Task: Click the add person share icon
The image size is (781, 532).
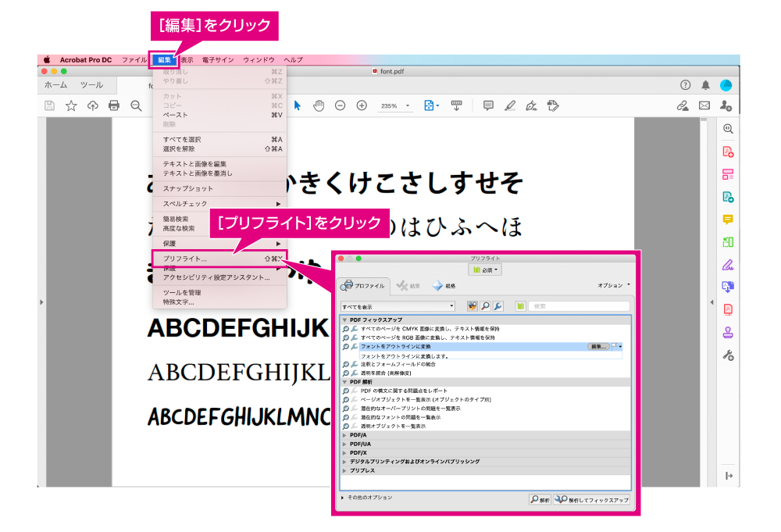Action: pyautogui.click(x=726, y=105)
